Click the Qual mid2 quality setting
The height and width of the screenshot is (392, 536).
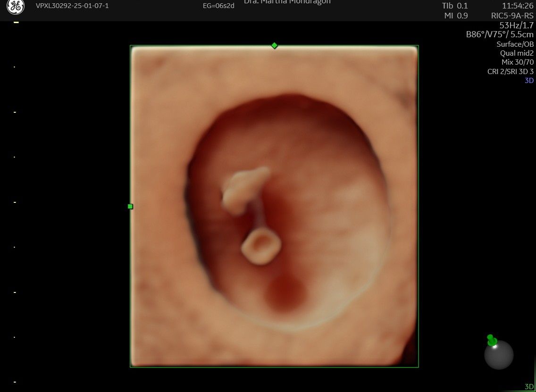pyautogui.click(x=517, y=53)
